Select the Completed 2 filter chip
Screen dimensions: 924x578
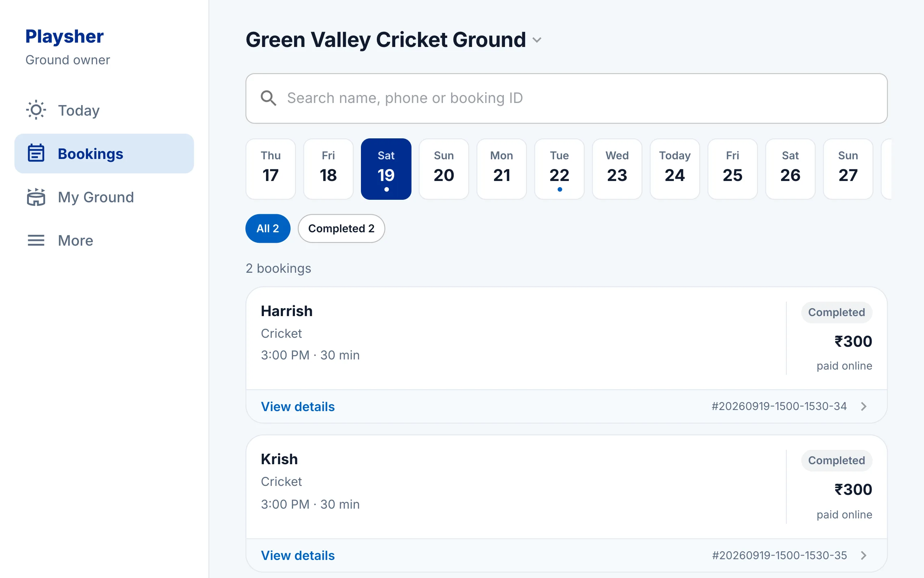point(341,228)
